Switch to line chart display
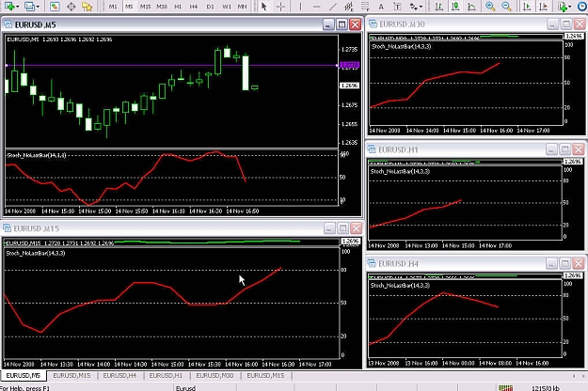Screen dimensions: 588x391 [471, 7]
